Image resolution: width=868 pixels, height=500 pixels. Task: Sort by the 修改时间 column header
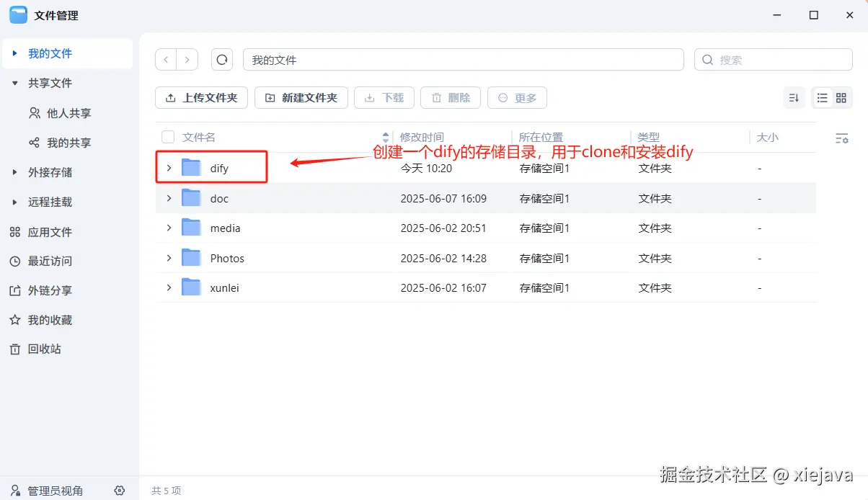pyautogui.click(x=422, y=137)
